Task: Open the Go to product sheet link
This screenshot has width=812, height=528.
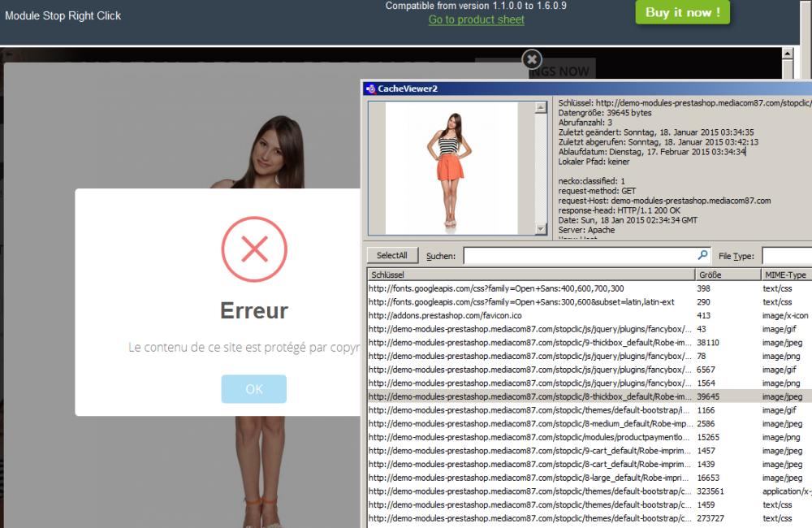Action: 476,19
